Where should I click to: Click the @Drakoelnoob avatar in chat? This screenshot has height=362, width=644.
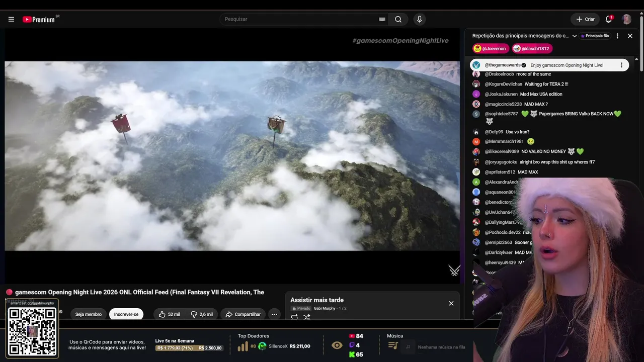(476, 74)
